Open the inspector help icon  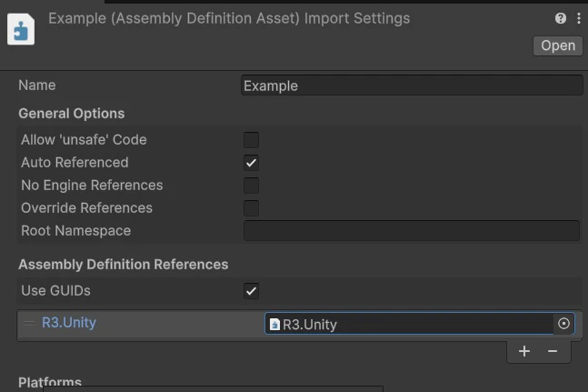coord(561,18)
